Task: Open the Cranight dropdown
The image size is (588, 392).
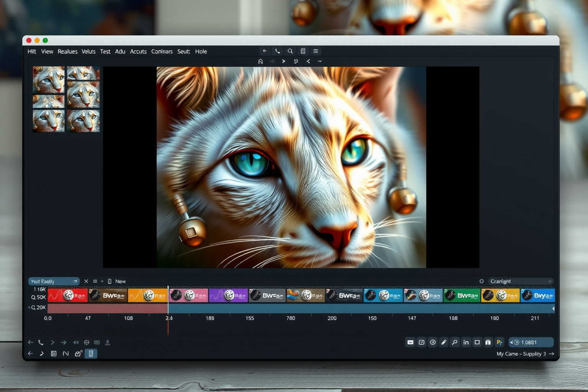Action: pyautogui.click(x=521, y=281)
